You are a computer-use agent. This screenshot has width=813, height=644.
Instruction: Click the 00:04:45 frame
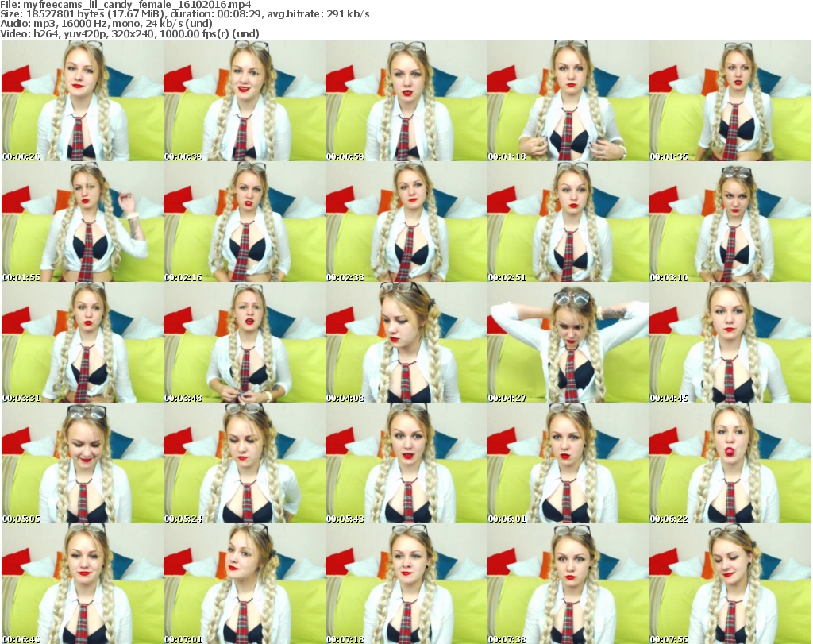pos(730,343)
